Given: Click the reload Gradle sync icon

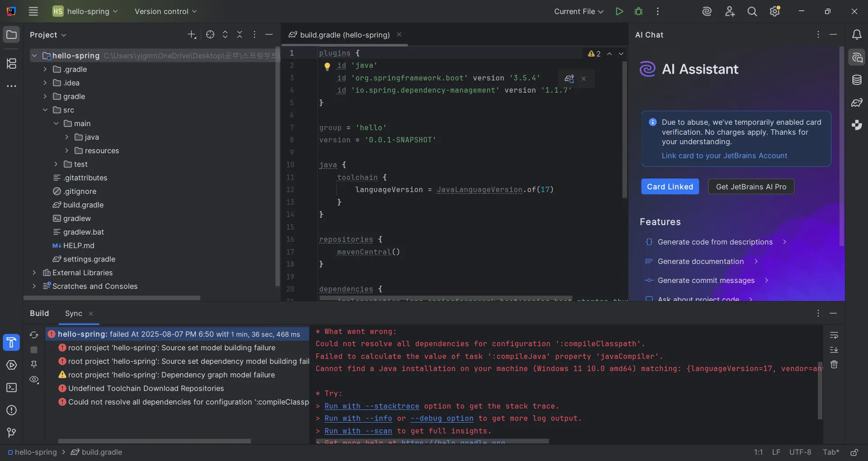Looking at the screenshot, I should click(x=34, y=335).
